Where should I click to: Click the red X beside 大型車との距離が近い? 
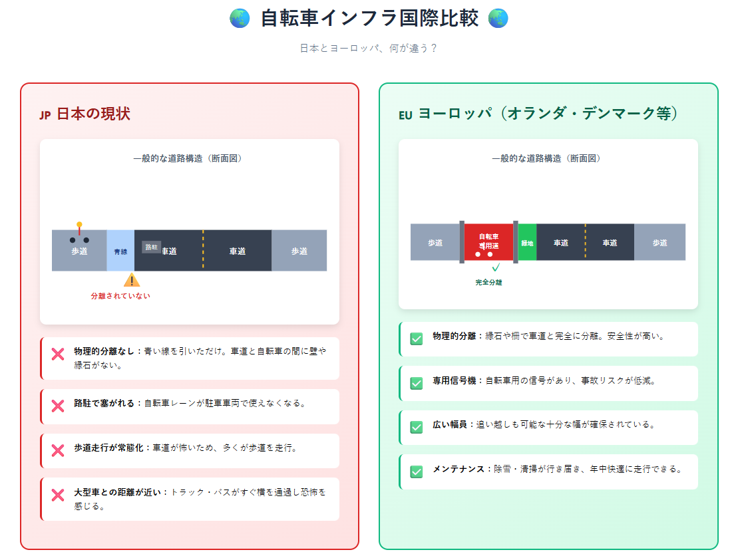pos(58,495)
